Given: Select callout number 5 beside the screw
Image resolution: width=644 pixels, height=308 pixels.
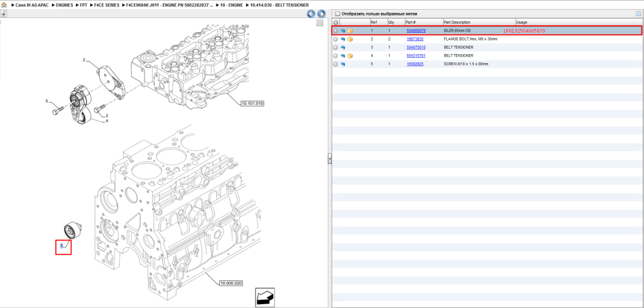Looking at the screenshot, I should (x=47, y=101).
